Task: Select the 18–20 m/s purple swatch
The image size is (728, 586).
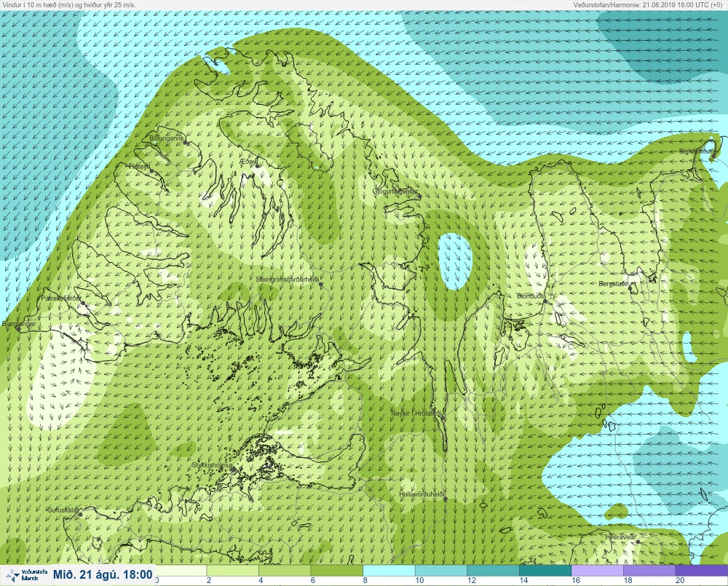Action: pyautogui.click(x=649, y=570)
